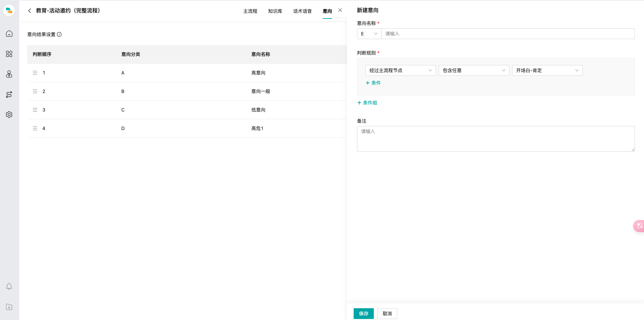Screen dimensions: 644x320
Task: Click drag handle of row 3 低意向
Action: coord(35,110)
